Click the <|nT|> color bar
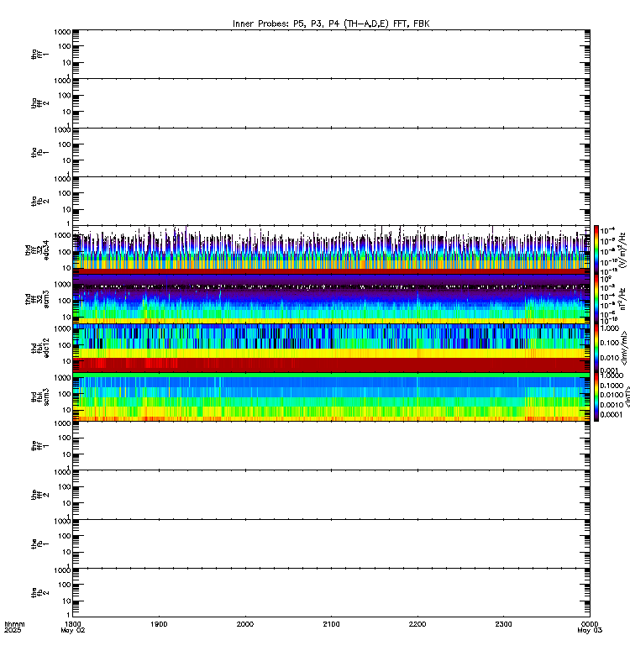Image resolution: width=630 pixels, height=672 pixels. pos(596,396)
